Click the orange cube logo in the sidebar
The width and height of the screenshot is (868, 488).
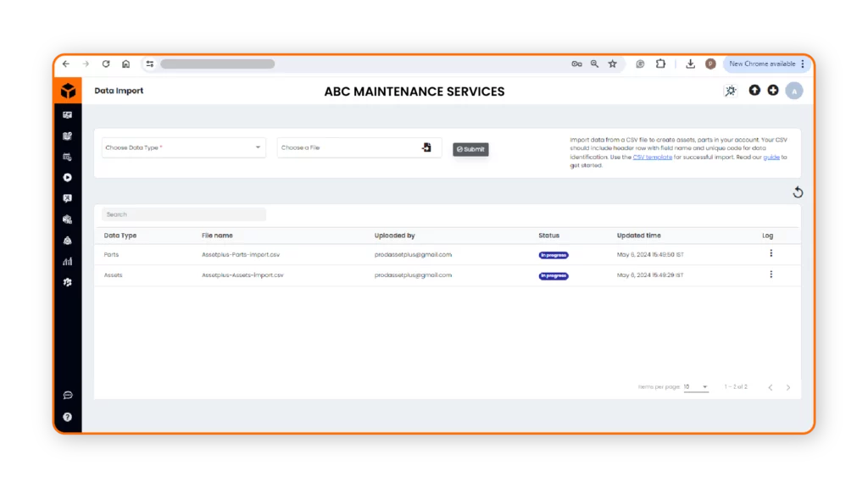(68, 91)
